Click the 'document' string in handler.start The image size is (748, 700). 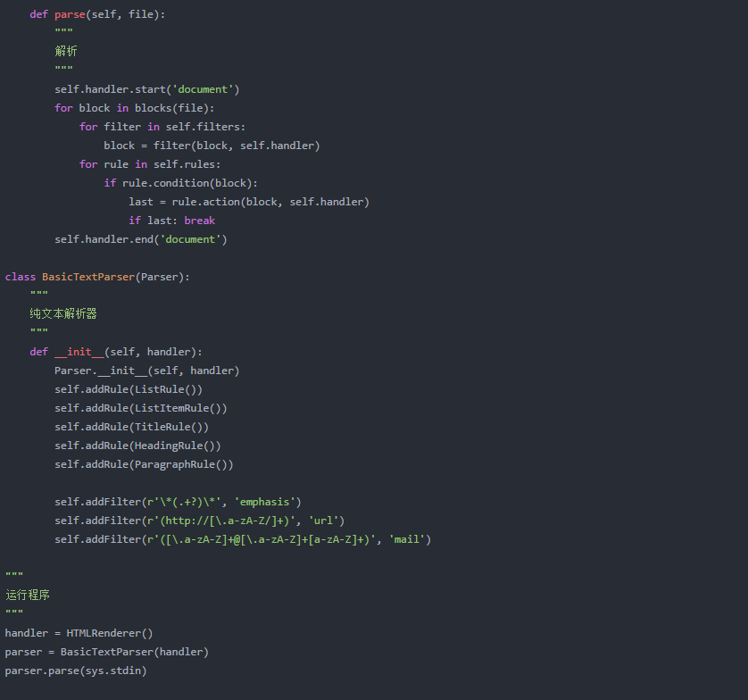(202, 88)
